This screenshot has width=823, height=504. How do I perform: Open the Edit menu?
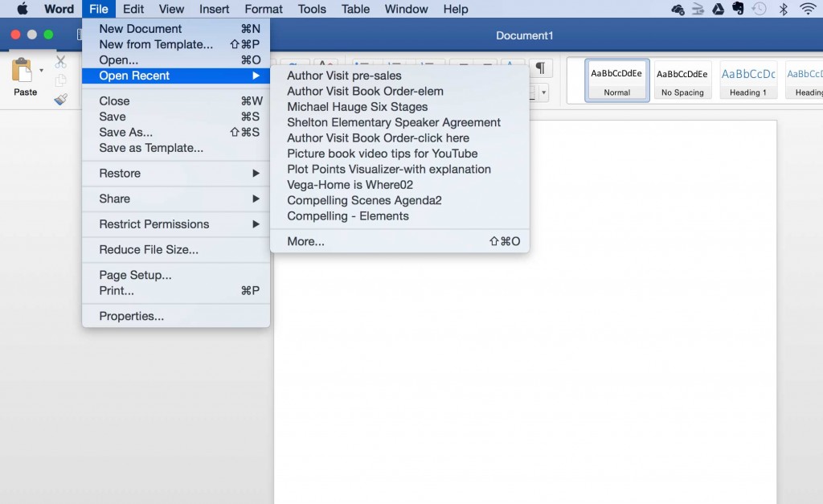(x=133, y=9)
